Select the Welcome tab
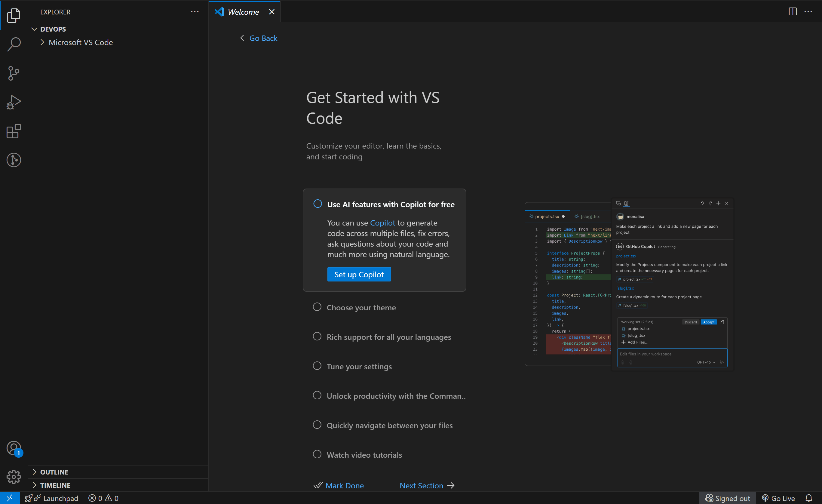 coord(244,12)
